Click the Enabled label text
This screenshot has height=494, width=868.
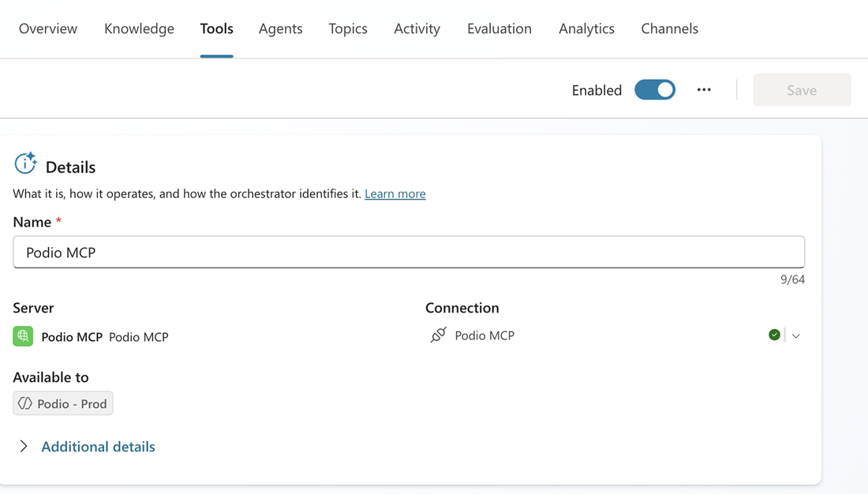tap(597, 90)
